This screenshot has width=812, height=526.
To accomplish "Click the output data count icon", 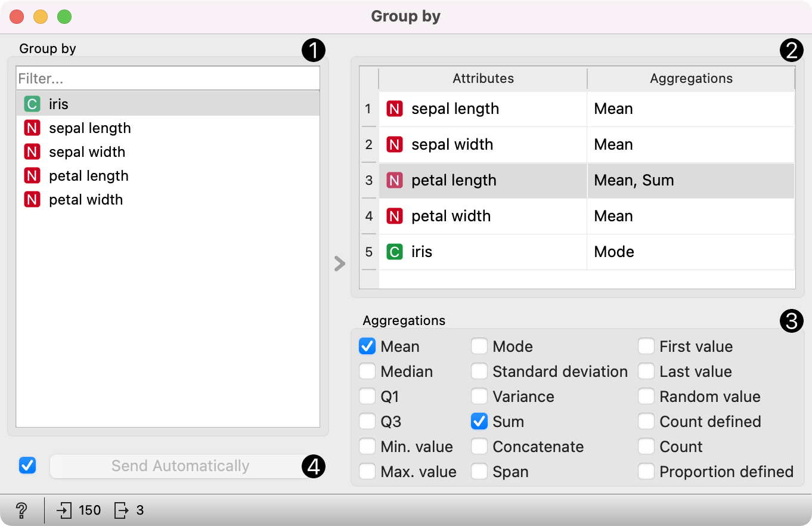I will pos(122,510).
